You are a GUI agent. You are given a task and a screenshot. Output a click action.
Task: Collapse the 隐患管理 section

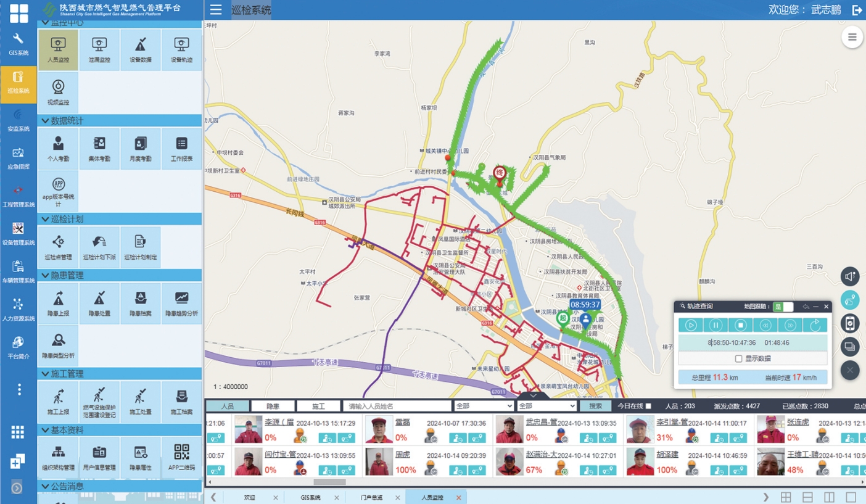click(x=120, y=275)
